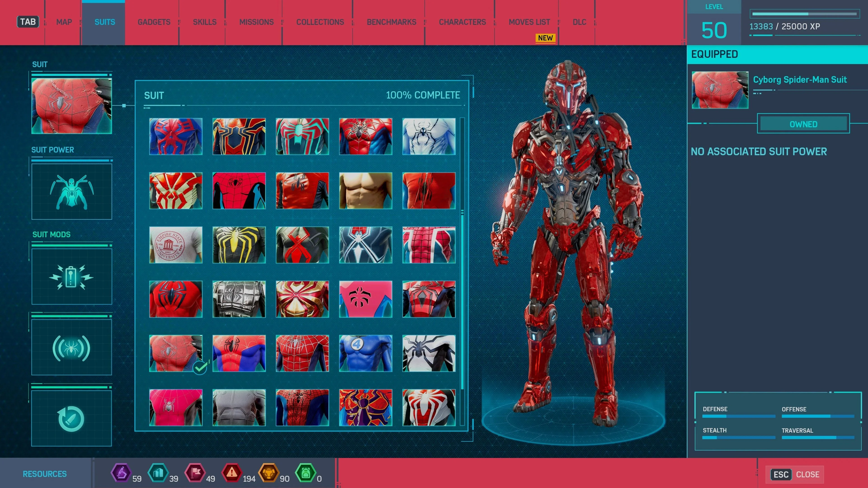Click the purple research token icon

click(121, 473)
